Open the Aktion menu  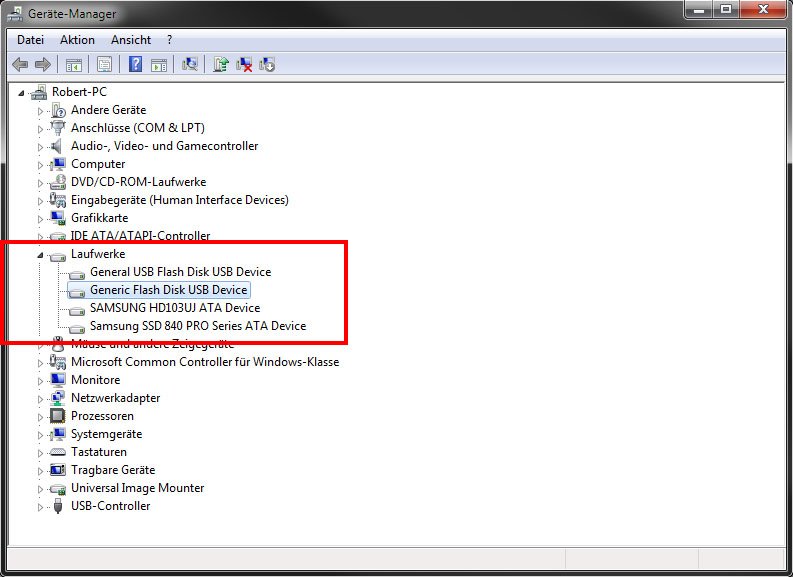(x=77, y=40)
